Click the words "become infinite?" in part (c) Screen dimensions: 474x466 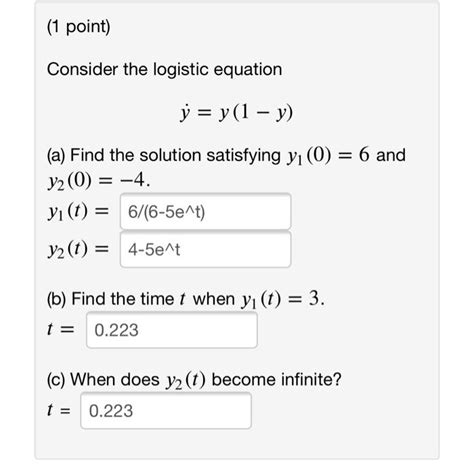click(x=277, y=379)
